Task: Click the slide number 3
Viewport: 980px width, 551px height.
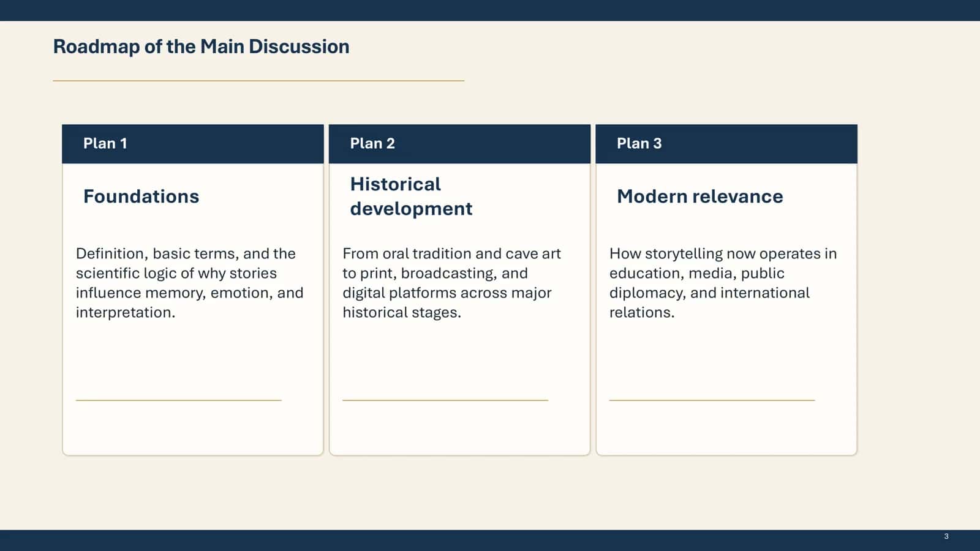Action: point(946,536)
